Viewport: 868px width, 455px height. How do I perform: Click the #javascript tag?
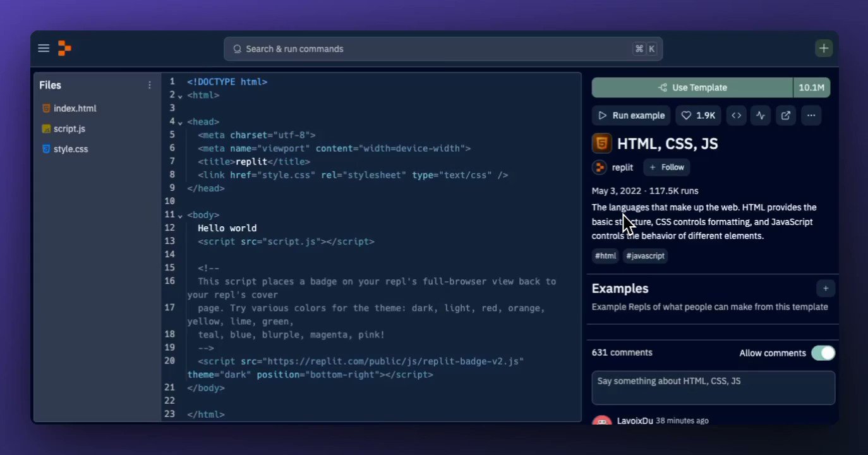[646, 256]
